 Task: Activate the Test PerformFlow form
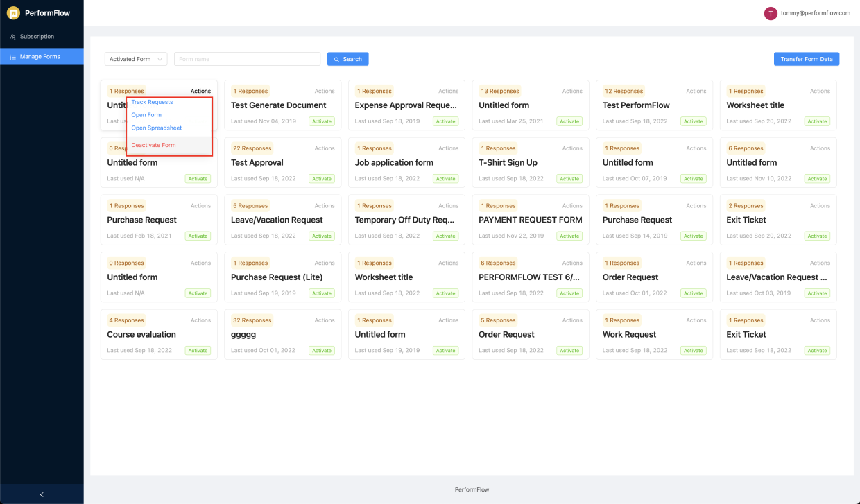click(693, 121)
